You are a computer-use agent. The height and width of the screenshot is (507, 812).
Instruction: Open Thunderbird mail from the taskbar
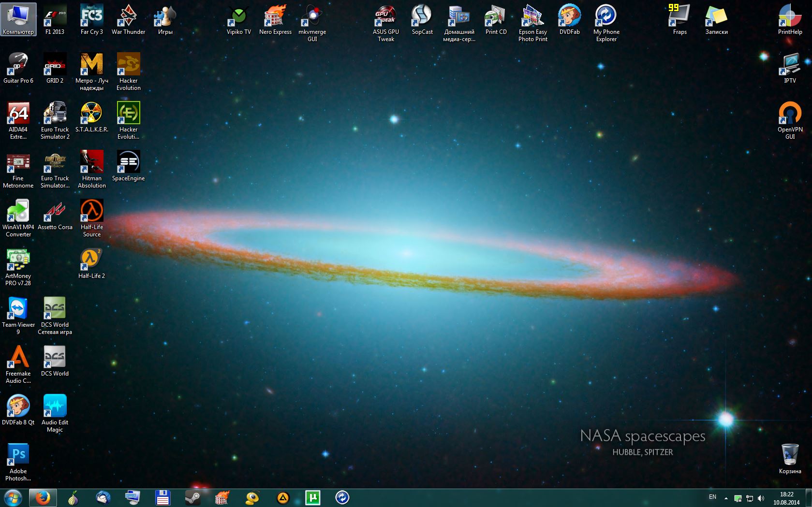[x=103, y=497]
